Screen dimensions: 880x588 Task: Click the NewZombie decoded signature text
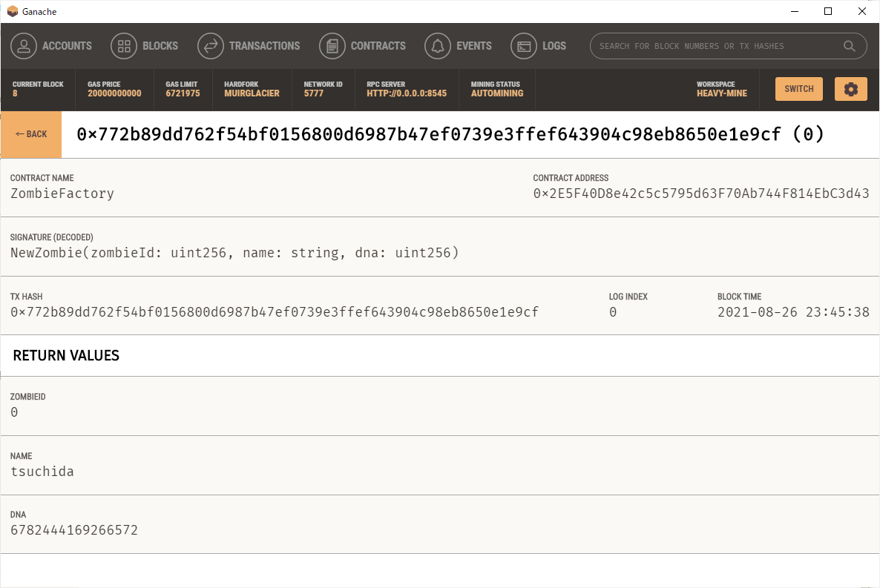pyautogui.click(x=234, y=253)
